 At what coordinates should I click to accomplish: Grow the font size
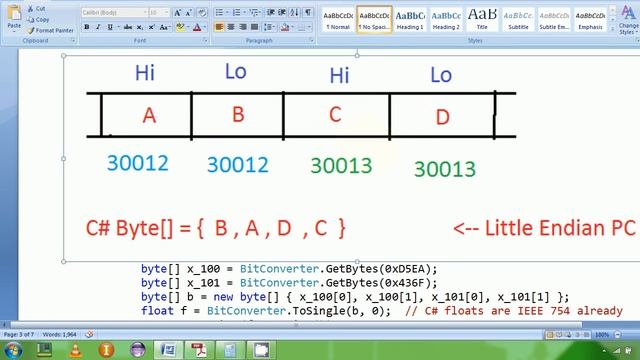178,13
